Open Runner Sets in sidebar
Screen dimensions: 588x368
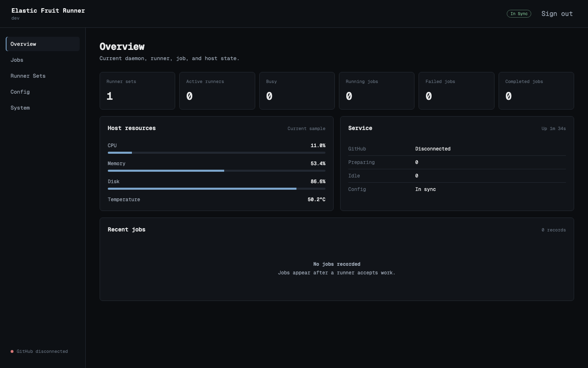click(42, 76)
